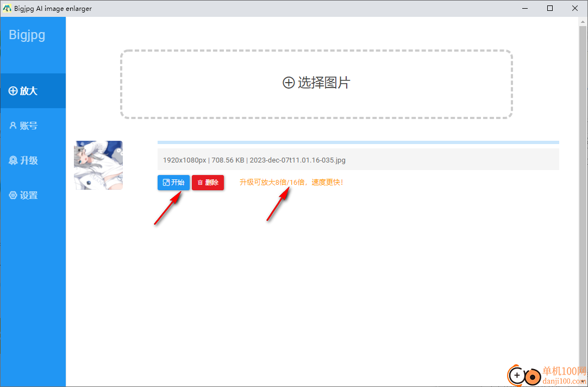Maximize the Bigjpg window
This screenshot has width=588, height=387.
click(550, 8)
